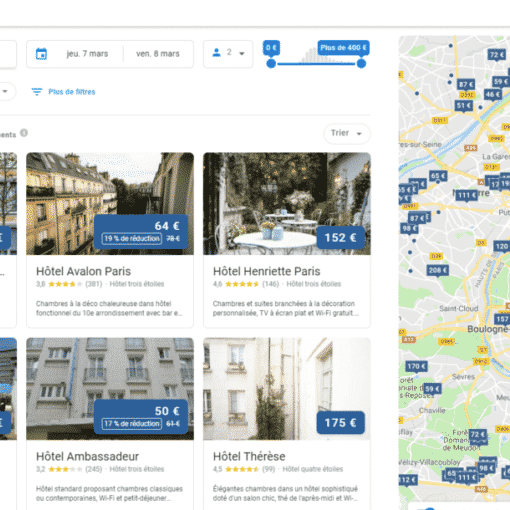Click the price range slider track
510x510 pixels.
pyautogui.click(x=316, y=64)
